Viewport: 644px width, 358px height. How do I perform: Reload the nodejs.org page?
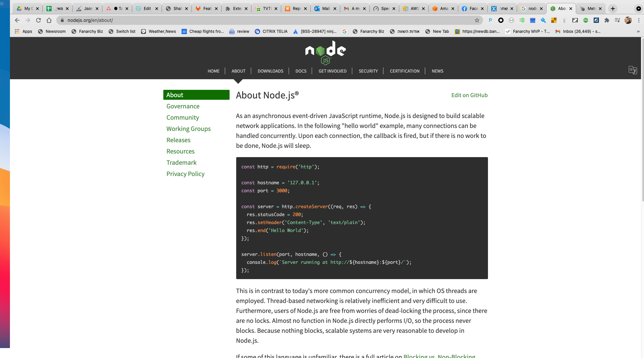[38, 20]
